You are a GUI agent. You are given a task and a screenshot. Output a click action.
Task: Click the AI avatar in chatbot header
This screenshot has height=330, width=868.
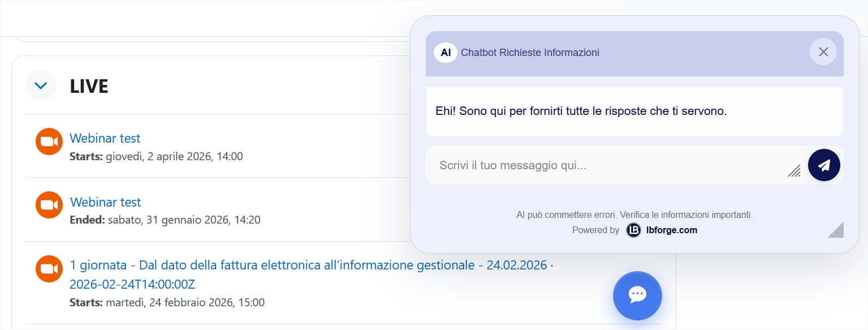pos(446,53)
